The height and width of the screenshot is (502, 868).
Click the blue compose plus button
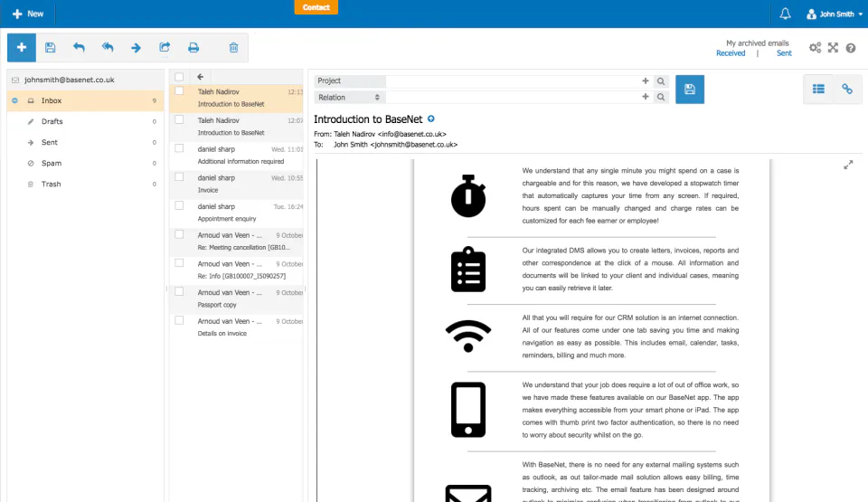coord(22,48)
